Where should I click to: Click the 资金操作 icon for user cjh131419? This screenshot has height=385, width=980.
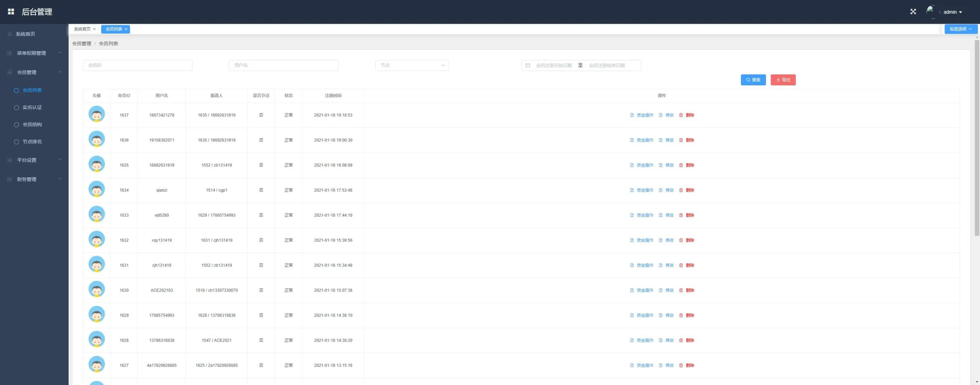632,265
